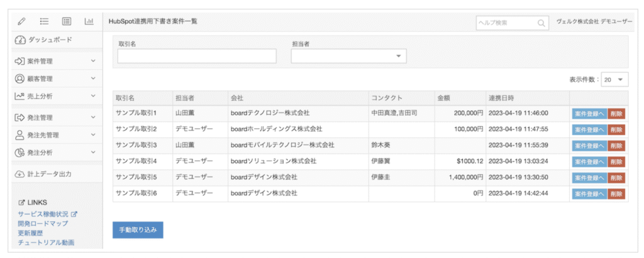Click the pencil edit icon in sidebar top

click(x=22, y=21)
